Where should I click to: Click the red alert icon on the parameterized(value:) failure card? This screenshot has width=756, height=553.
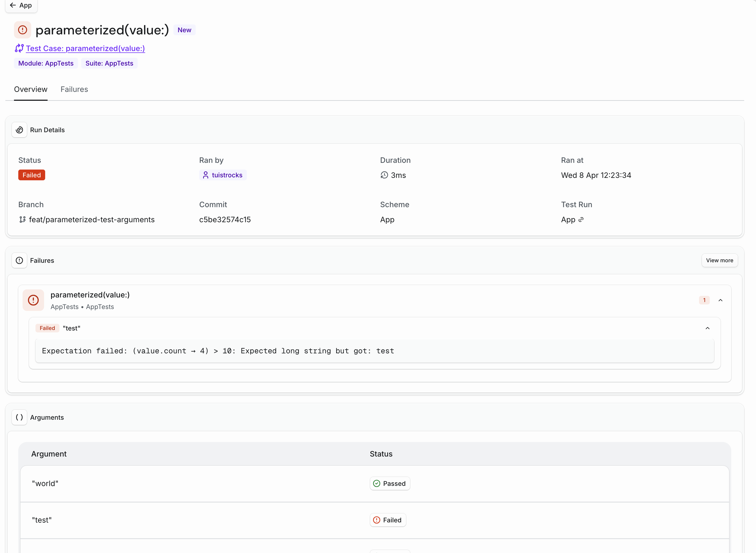pos(33,300)
